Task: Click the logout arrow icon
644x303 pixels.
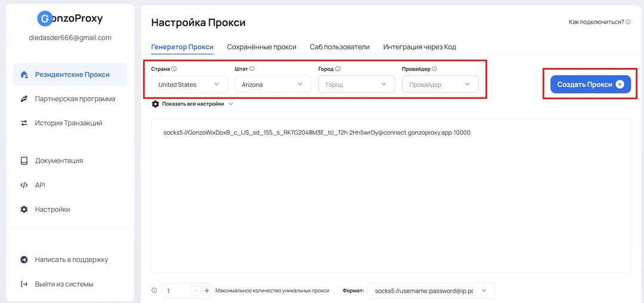Action: [24, 284]
